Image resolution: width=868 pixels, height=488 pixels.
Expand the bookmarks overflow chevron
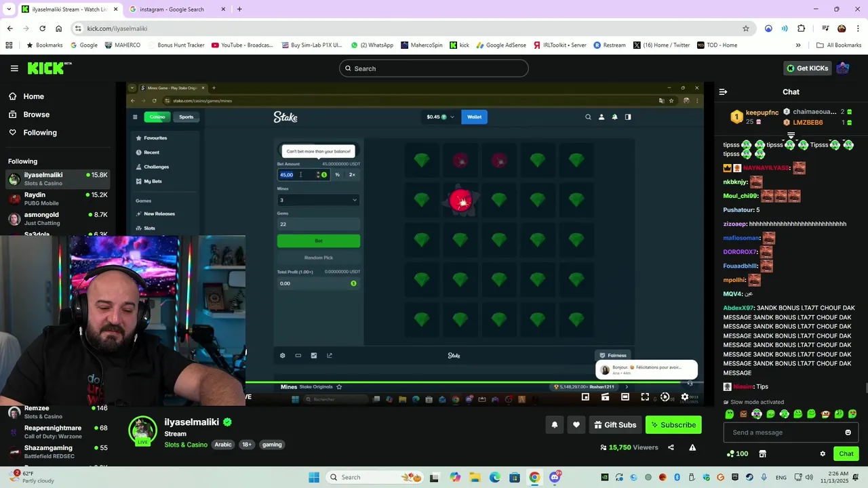click(x=798, y=45)
